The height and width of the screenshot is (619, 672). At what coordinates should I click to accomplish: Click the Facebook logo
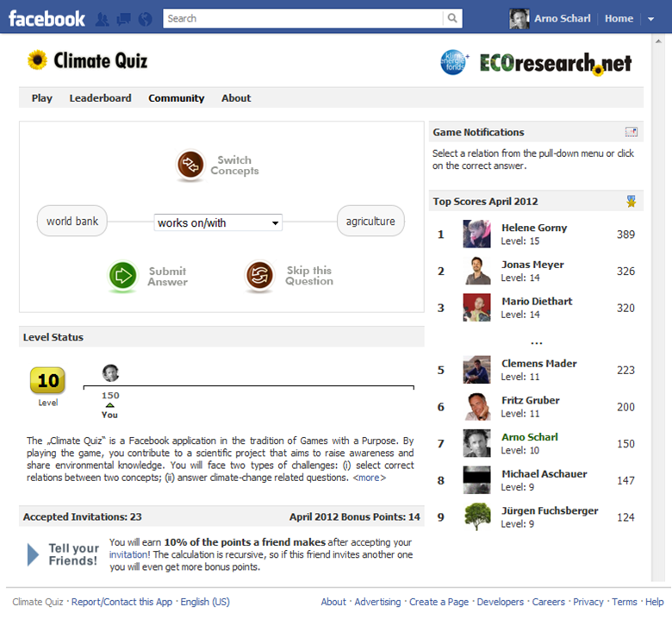[x=47, y=19]
